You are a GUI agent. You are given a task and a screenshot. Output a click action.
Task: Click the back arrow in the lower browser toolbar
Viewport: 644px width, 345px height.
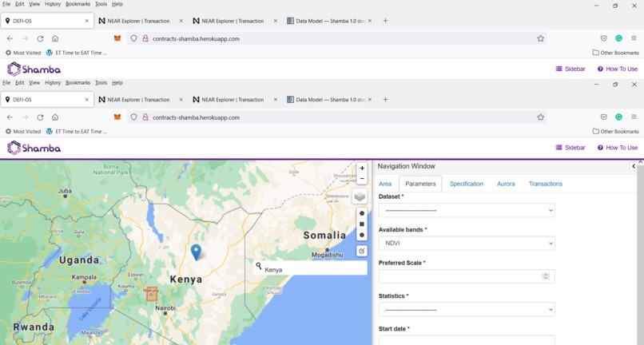[x=10, y=117]
